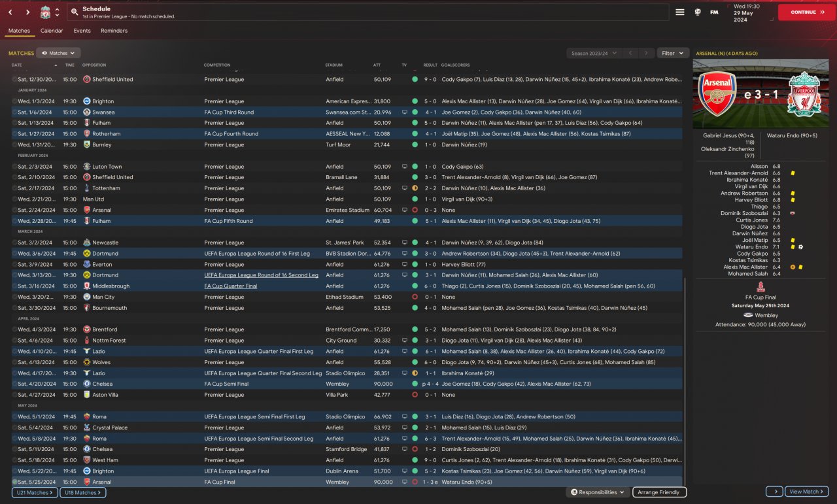
Task: Go to next season arrow
Action: click(x=646, y=53)
